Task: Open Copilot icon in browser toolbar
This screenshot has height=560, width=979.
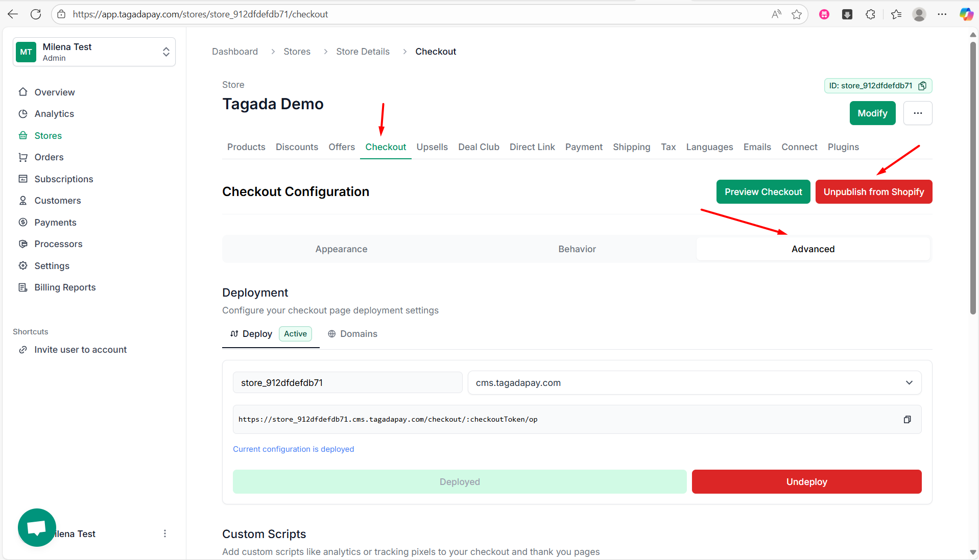Action: [966, 14]
